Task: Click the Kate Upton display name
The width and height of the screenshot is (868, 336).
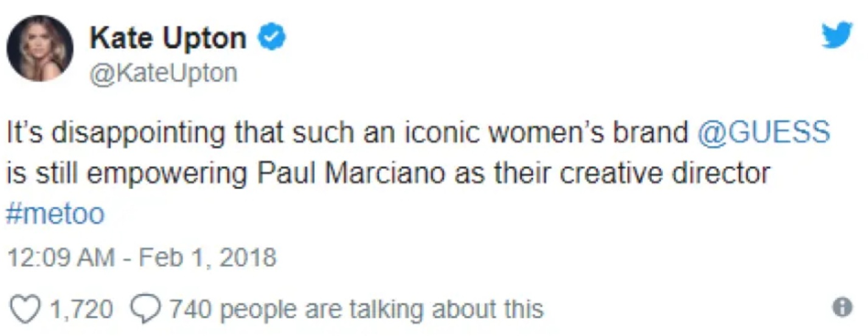Action: [x=168, y=39]
